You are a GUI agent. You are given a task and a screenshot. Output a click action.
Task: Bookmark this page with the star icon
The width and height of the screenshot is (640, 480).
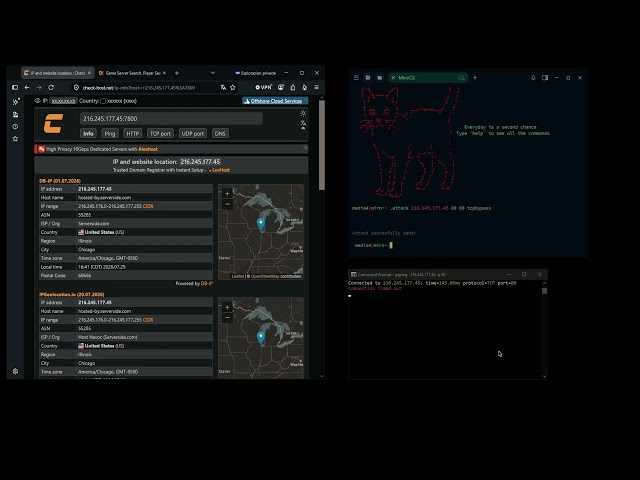point(233,87)
